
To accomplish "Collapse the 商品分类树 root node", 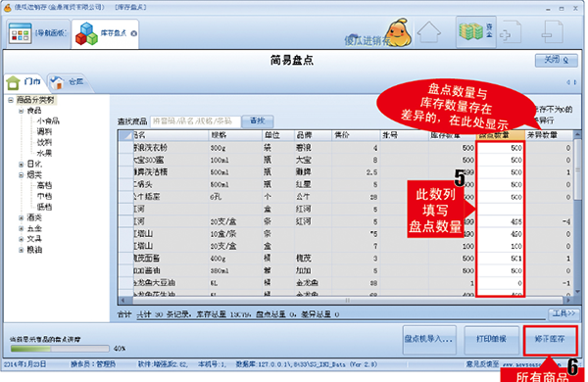I will pyautogui.click(x=11, y=100).
